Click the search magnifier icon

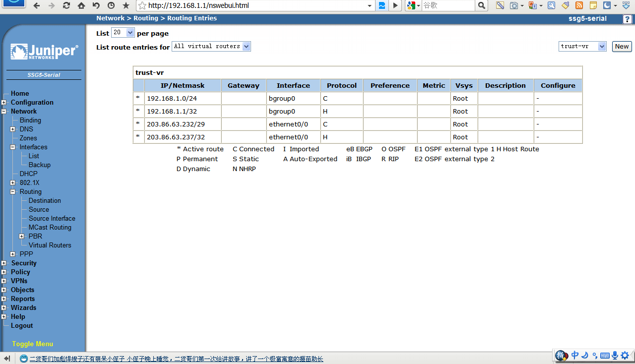481,5
